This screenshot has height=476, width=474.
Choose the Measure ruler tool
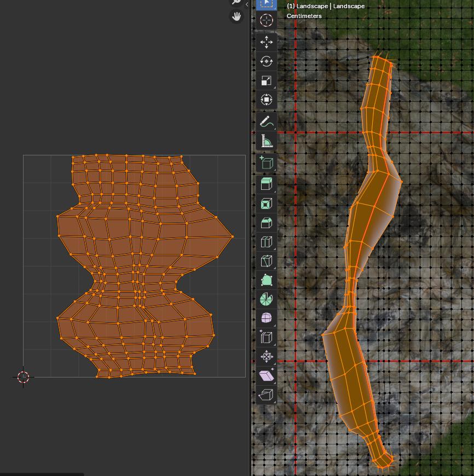267,141
